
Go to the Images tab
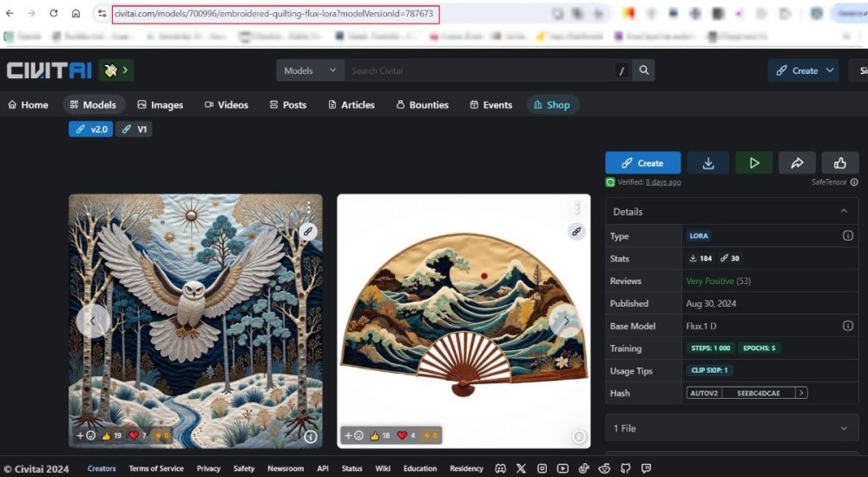click(160, 105)
